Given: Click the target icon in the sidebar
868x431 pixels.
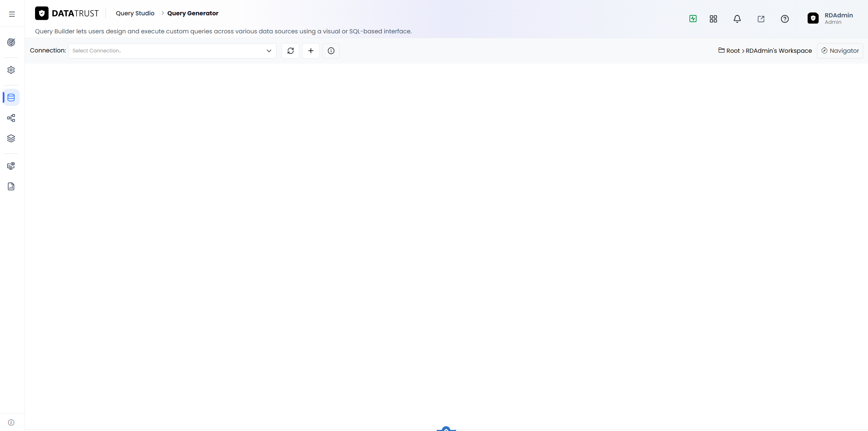Looking at the screenshot, I should (x=11, y=42).
